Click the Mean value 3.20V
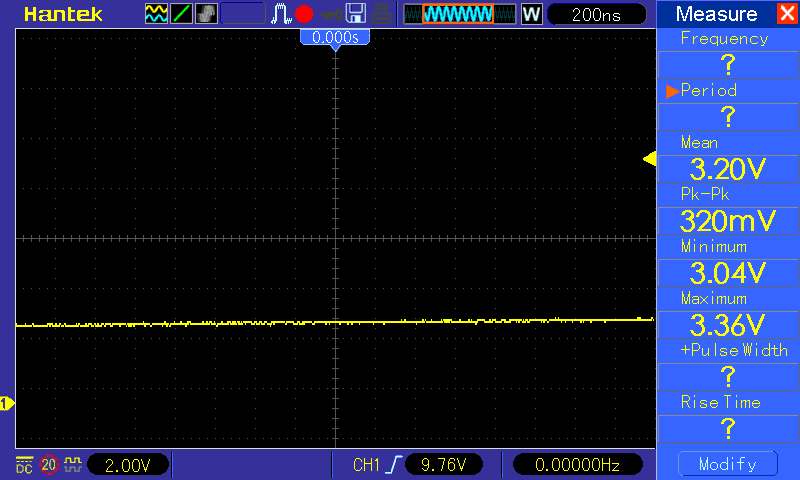 (x=728, y=169)
